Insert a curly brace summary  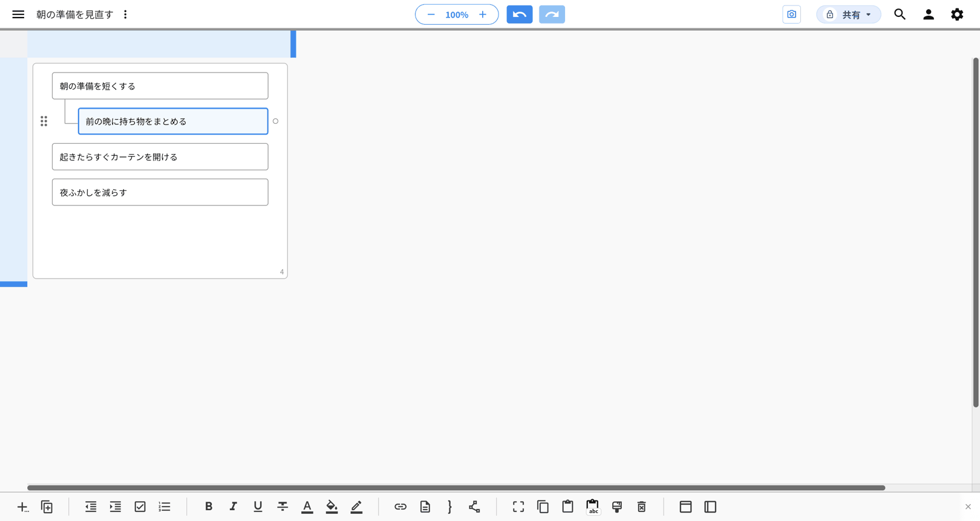[x=449, y=506]
